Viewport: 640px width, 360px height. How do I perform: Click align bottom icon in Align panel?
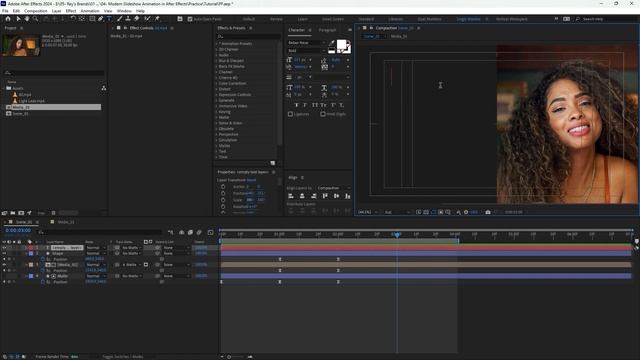coord(348,196)
